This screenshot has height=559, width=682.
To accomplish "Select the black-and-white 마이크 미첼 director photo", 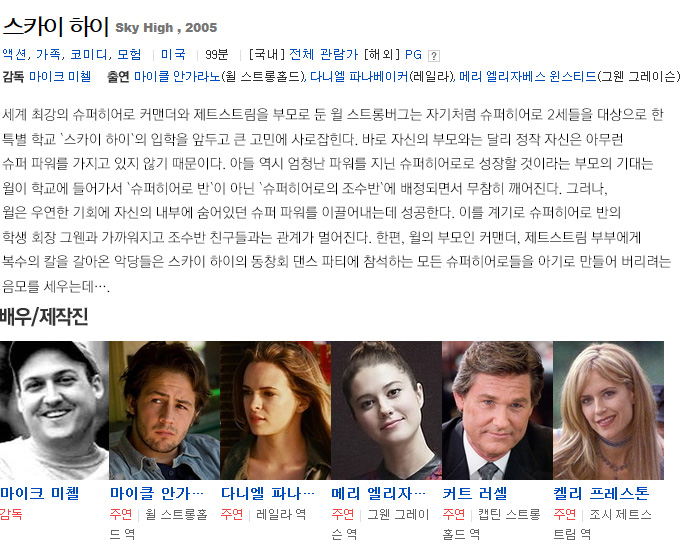I will click(x=54, y=410).
